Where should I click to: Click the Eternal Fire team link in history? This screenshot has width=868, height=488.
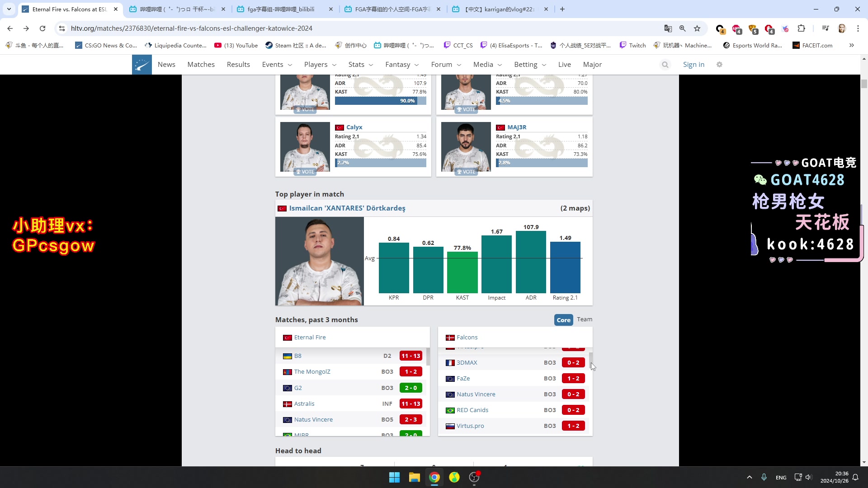click(309, 337)
